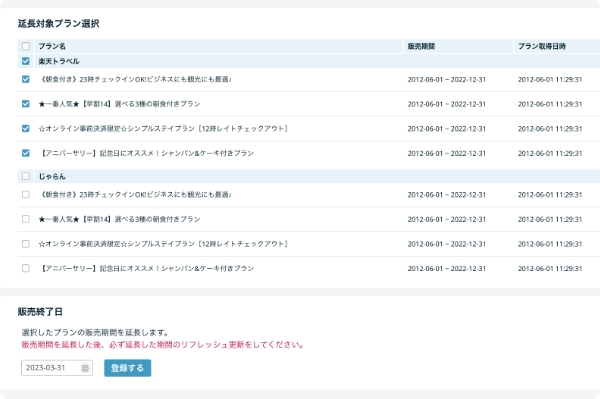
Task: Click sales period of じゃらん ☆オンライン事前決済限定☆ row
Action: tap(447, 244)
